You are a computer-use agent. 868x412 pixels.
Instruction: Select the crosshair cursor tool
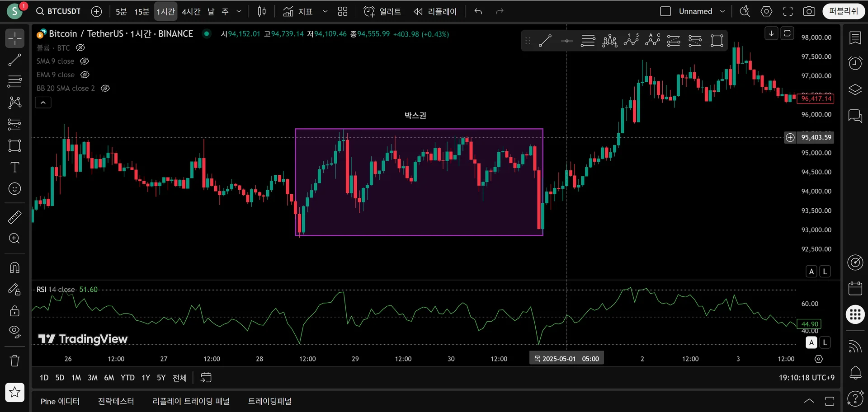[x=15, y=38]
